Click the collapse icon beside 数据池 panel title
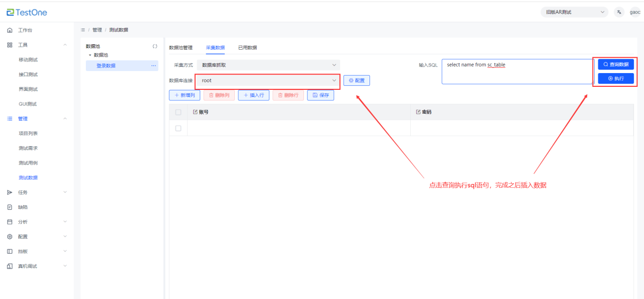The image size is (644, 299). (155, 46)
